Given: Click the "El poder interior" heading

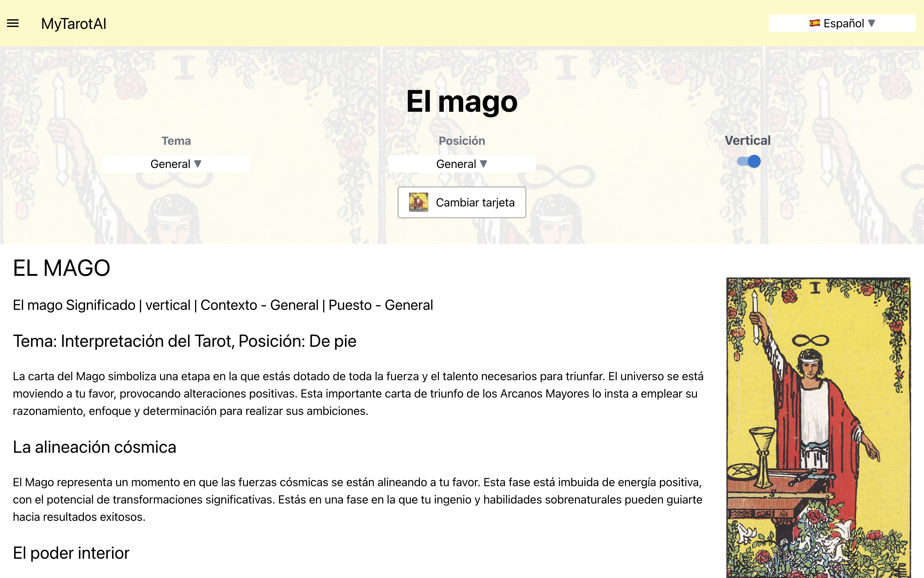Looking at the screenshot, I should tap(71, 553).
